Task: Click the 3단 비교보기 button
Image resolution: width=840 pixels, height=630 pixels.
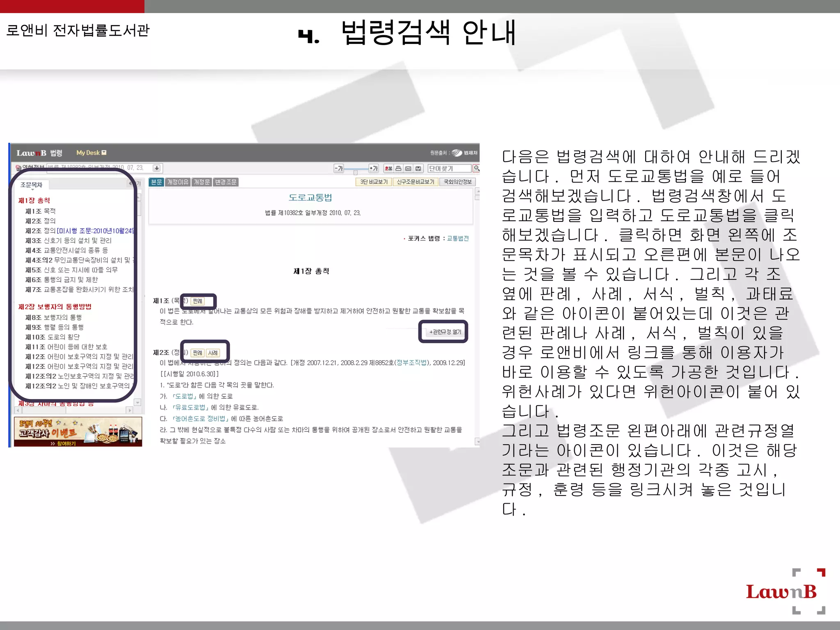Action: point(373,182)
